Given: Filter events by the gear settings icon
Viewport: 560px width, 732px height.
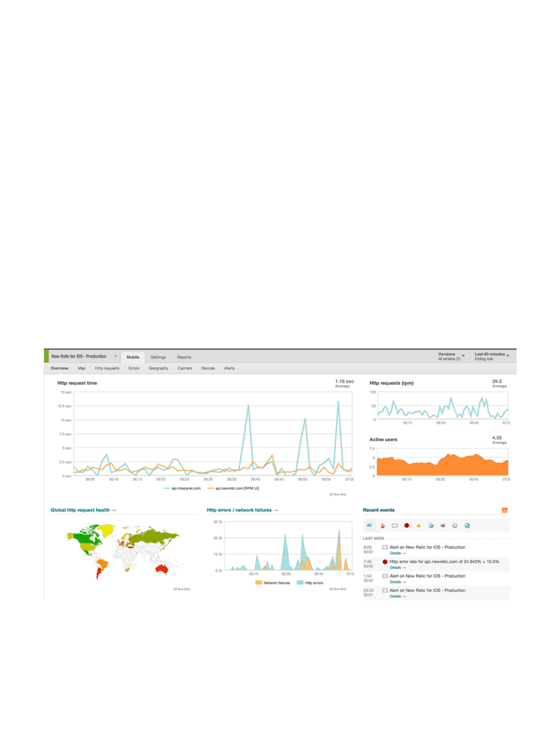Looking at the screenshot, I should [x=455, y=525].
